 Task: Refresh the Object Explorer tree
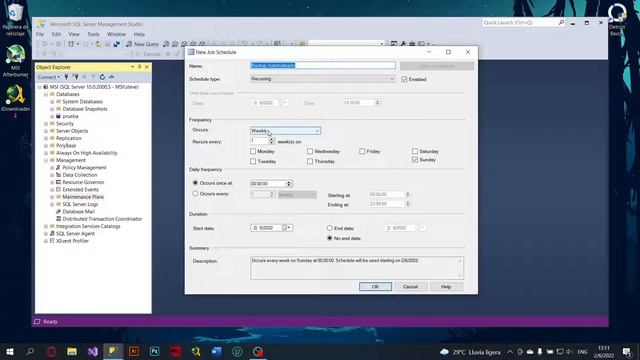pos(102,77)
